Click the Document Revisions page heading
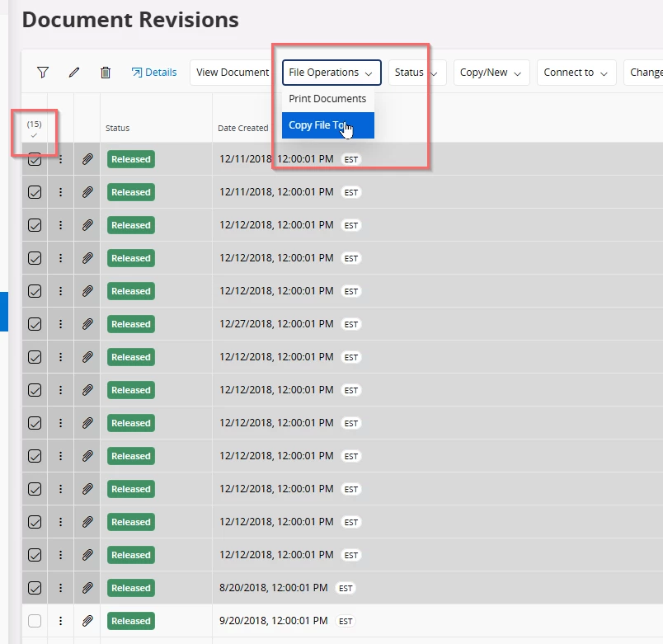The width and height of the screenshot is (663, 644). 130,20
